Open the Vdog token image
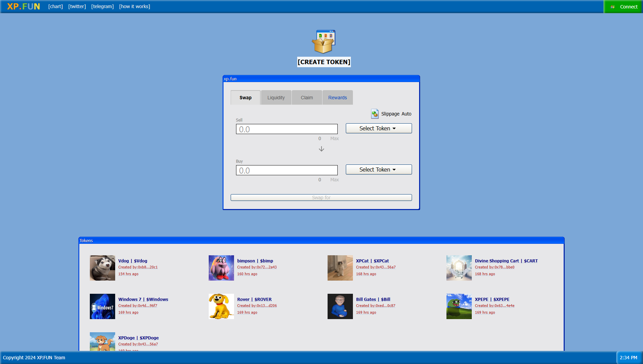The height and width of the screenshot is (364, 643). coord(102,268)
